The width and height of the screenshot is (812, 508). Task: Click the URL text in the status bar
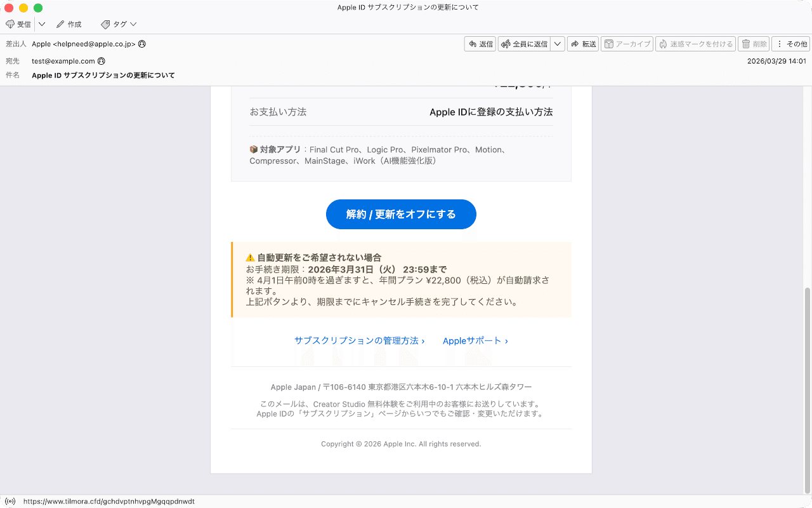(x=109, y=501)
